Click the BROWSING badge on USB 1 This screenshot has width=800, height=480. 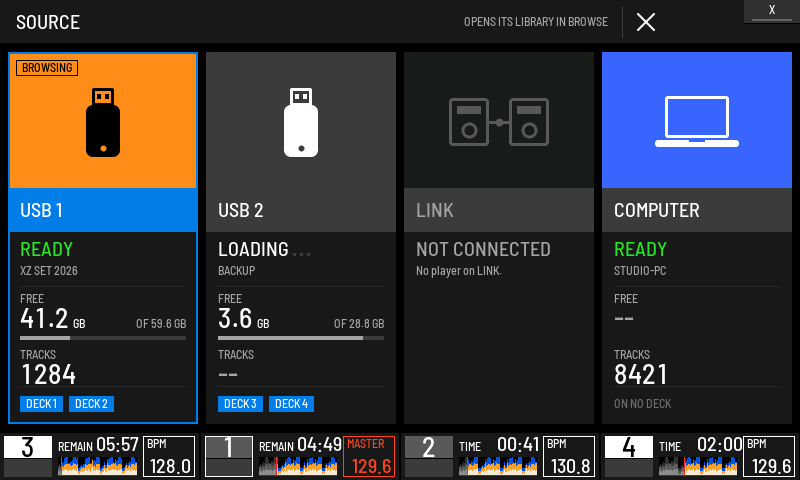click(47, 68)
